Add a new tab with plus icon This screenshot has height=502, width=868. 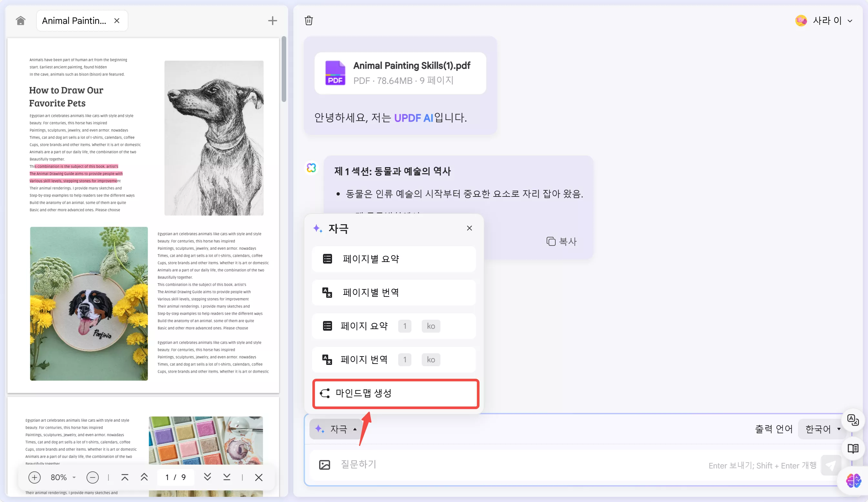pos(272,21)
